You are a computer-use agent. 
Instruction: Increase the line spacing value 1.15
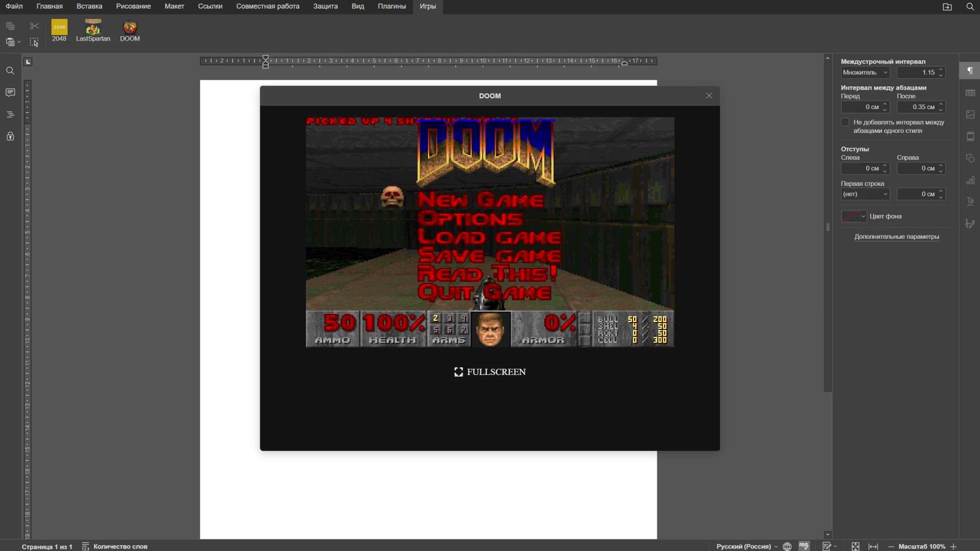tap(941, 70)
